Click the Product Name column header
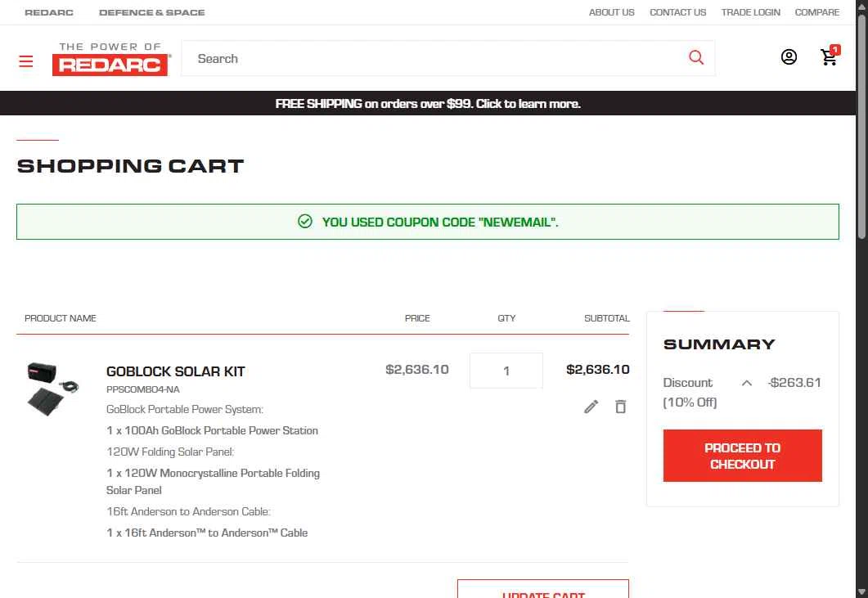 (61, 318)
